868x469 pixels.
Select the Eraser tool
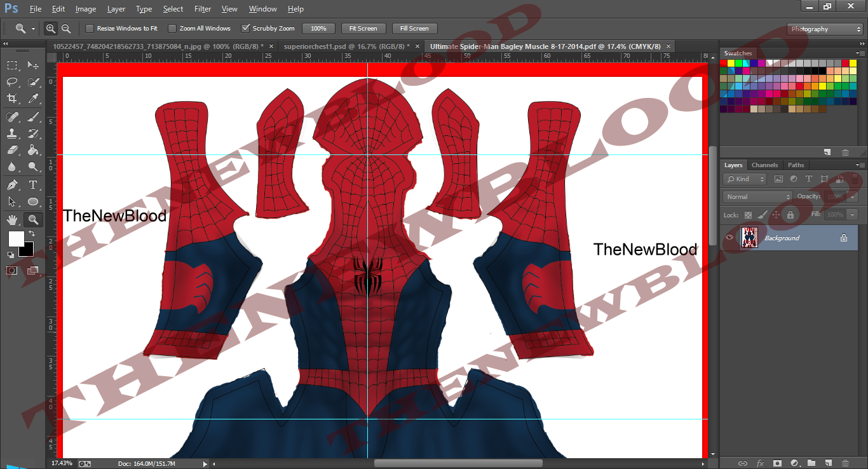pyautogui.click(x=12, y=150)
